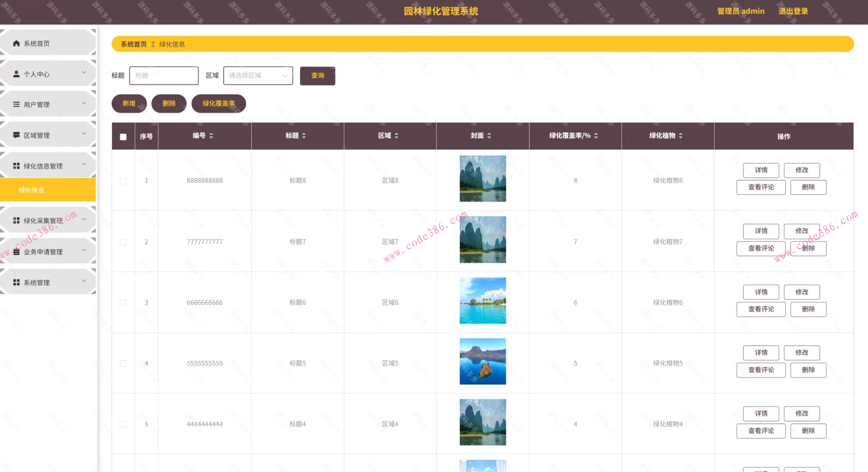
Task: Check the row checkbox for 标题7
Action: click(x=123, y=242)
